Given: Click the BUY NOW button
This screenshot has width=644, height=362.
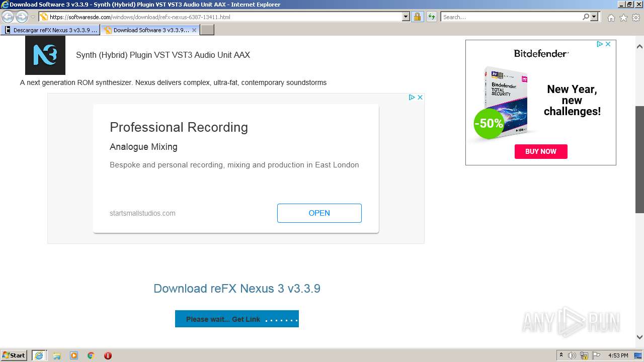Looking at the screenshot, I should tap(541, 151).
